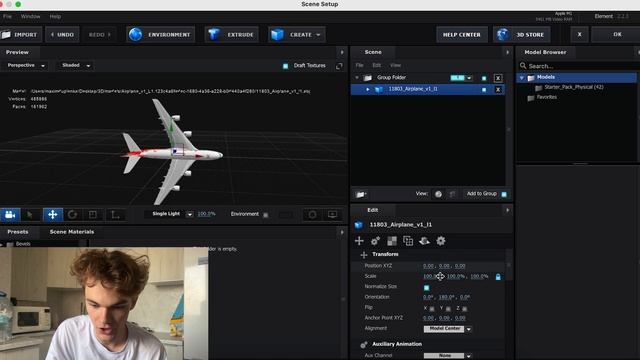Enable Flip Y checkbox

(x=448, y=309)
